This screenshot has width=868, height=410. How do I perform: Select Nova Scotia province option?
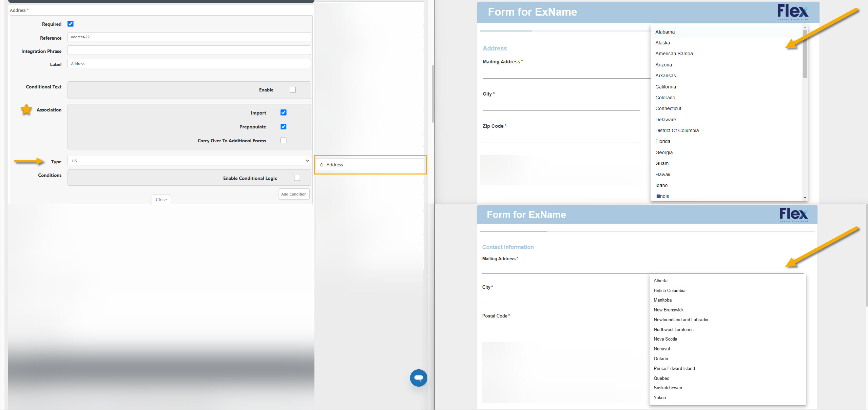[728, 339]
